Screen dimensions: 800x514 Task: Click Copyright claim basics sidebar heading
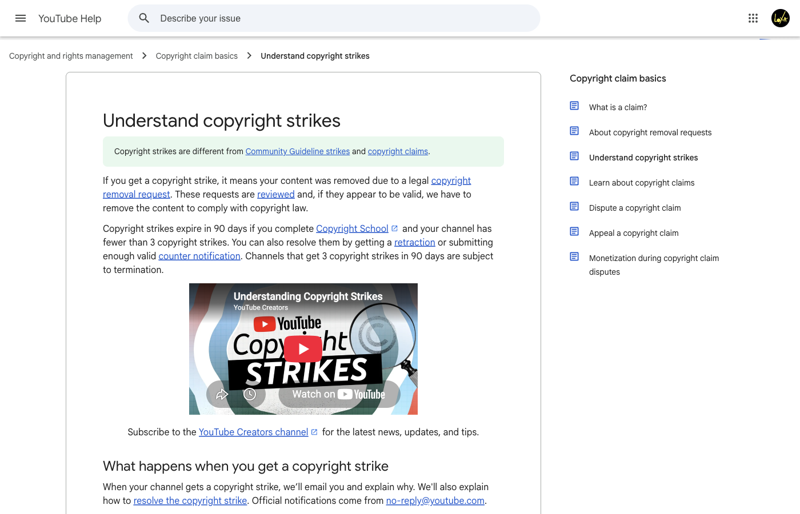618,78
